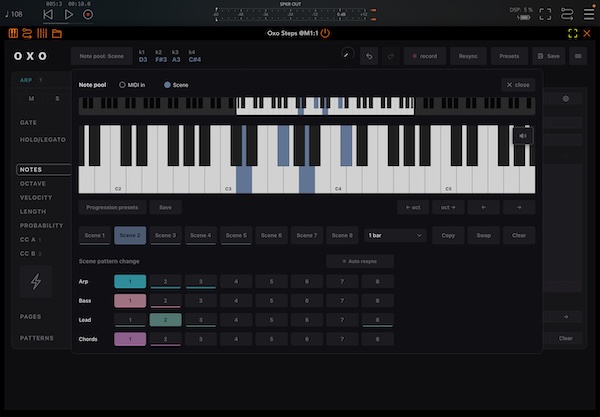
Task: Select the Scene 5 tab
Action: click(x=236, y=235)
